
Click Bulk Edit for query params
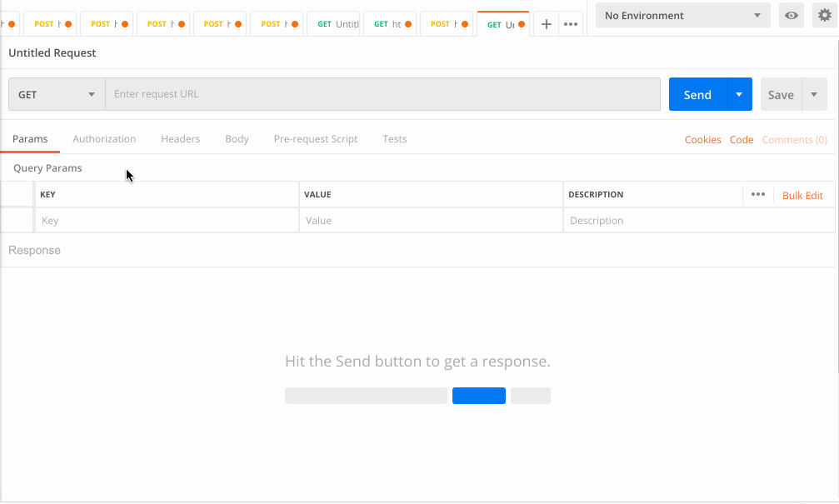(802, 195)
